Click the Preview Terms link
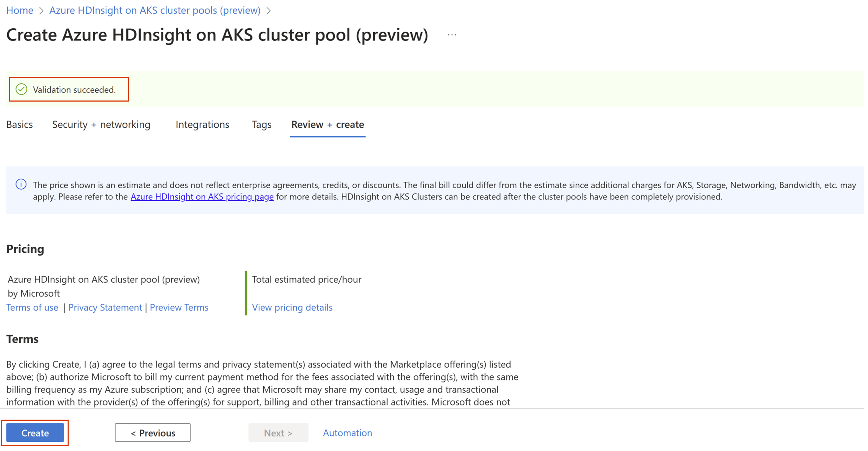 tap(179, 307)
